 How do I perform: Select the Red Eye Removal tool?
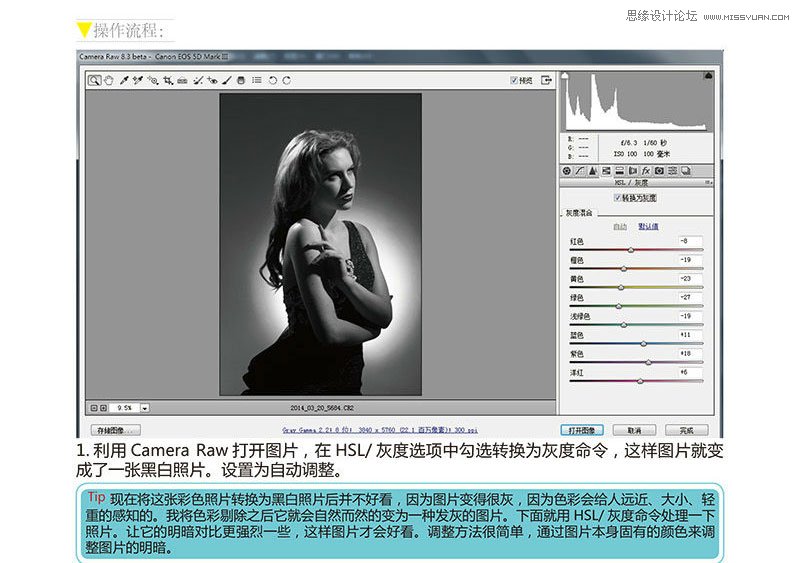[212, 80]
